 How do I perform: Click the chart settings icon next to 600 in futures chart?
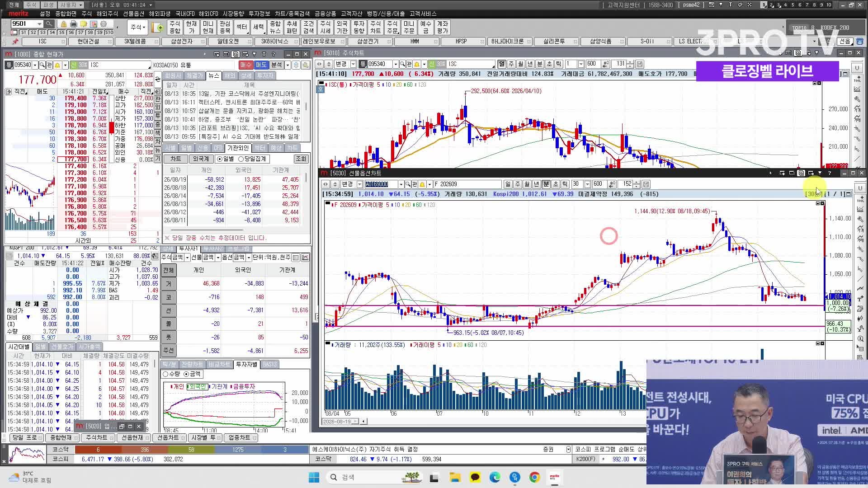612,184
